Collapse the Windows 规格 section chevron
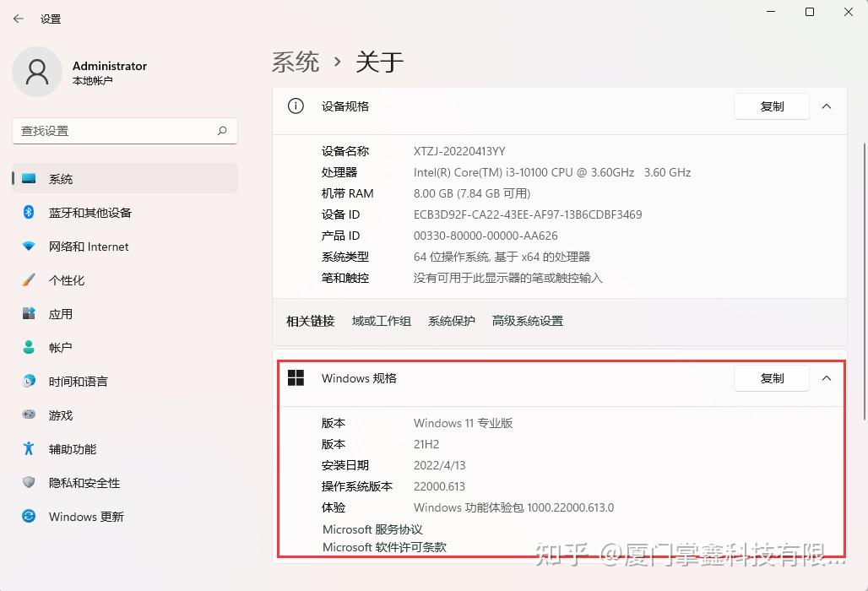 pyautogui.click(x=827, y=378)
